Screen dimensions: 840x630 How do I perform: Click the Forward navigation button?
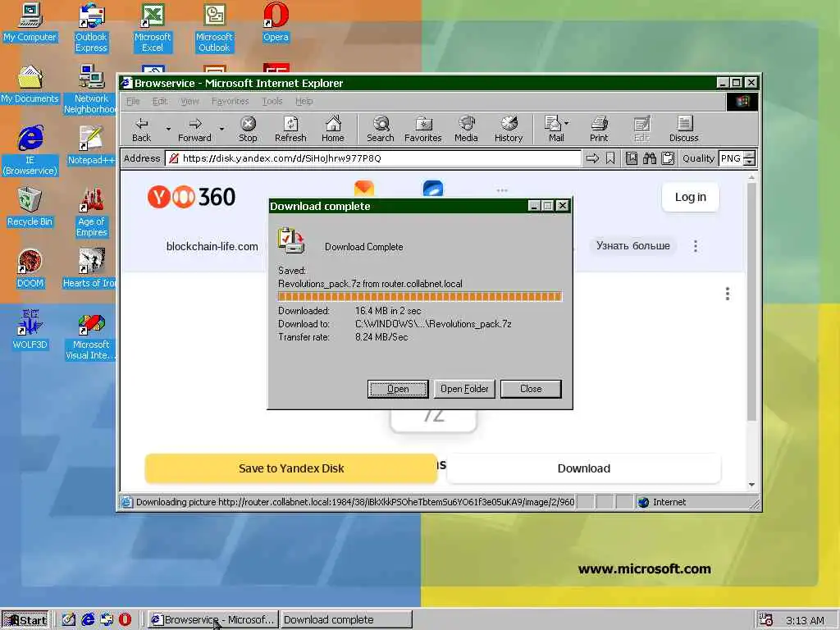pos(194,129)
